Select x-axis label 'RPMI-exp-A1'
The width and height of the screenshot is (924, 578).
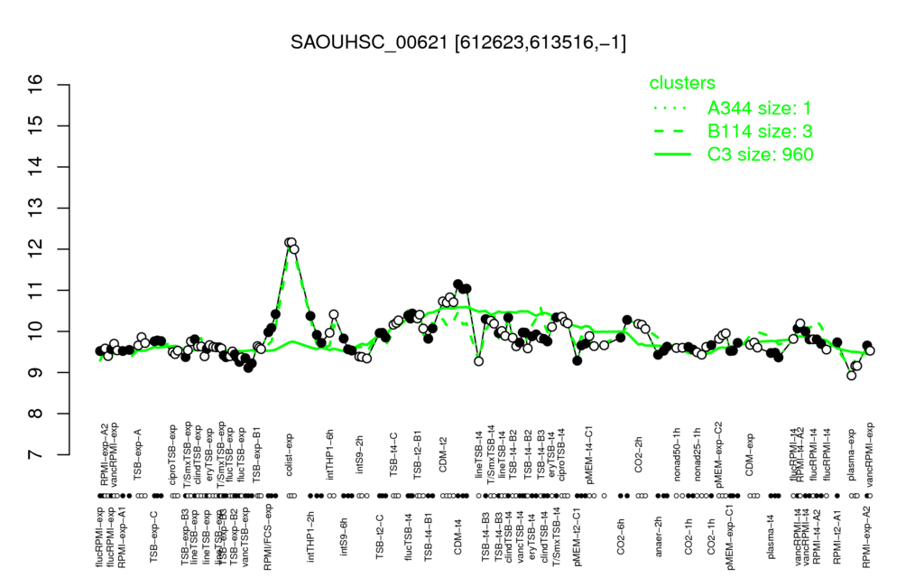122,538
